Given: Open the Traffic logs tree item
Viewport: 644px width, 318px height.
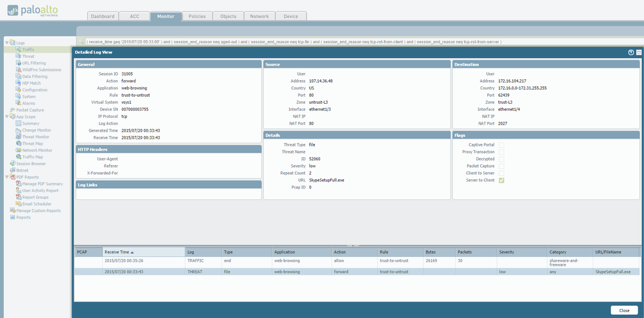Looking at the screenshot, I should tap(28, 50).
